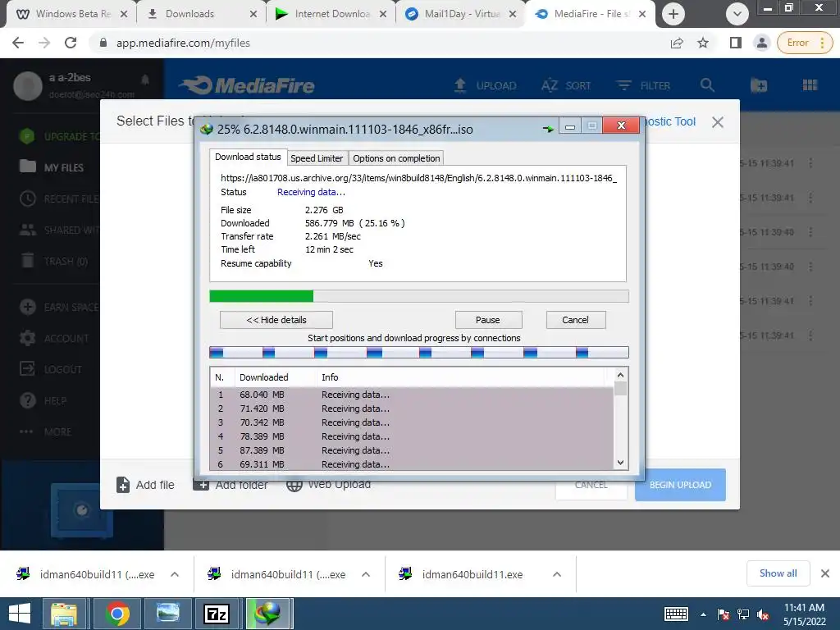Open Windows Start menu

click(x=20, y=614)
